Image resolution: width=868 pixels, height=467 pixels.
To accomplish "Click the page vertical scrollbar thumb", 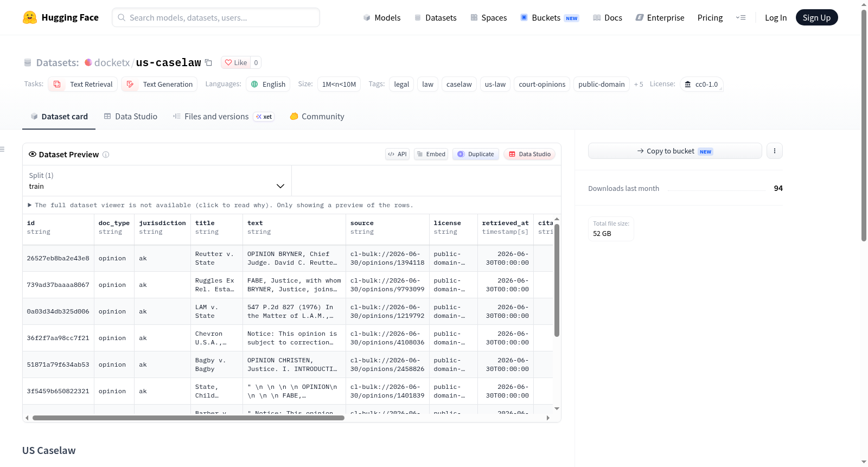I will tap(864, 125).
